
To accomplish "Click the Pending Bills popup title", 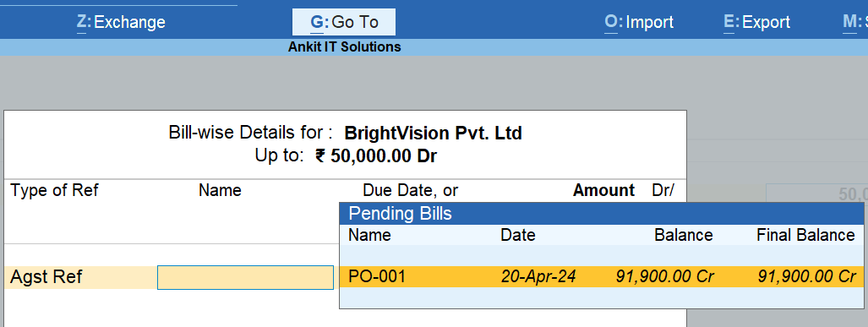I will (x=401, y=214).
